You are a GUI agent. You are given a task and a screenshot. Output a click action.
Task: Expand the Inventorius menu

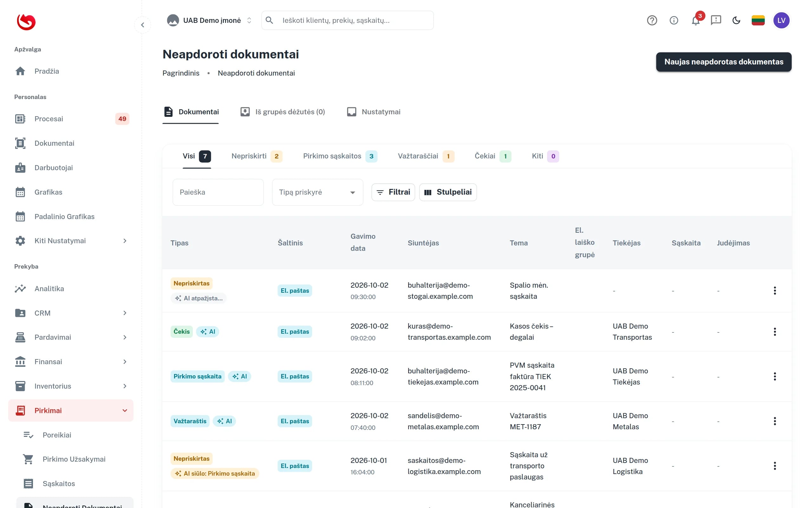point(71,386)
